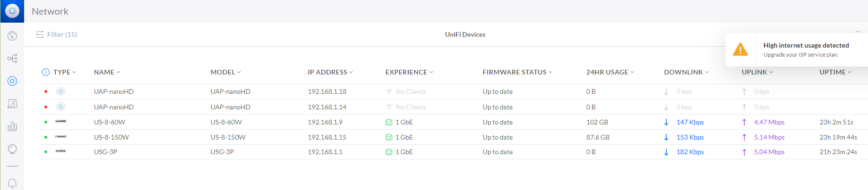Click the info icon beside TYPE
The image size is (868, 190).
(46, 72)
